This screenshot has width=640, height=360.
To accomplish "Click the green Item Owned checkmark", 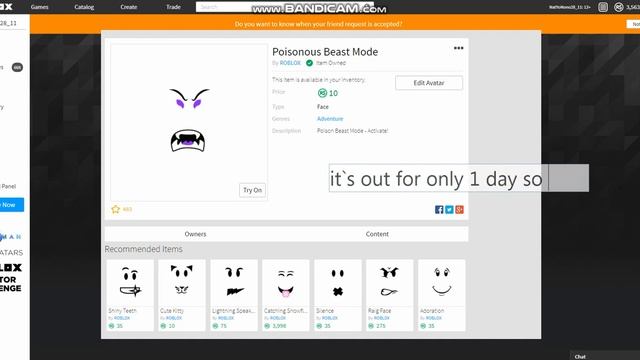I will tap(309, 63).
